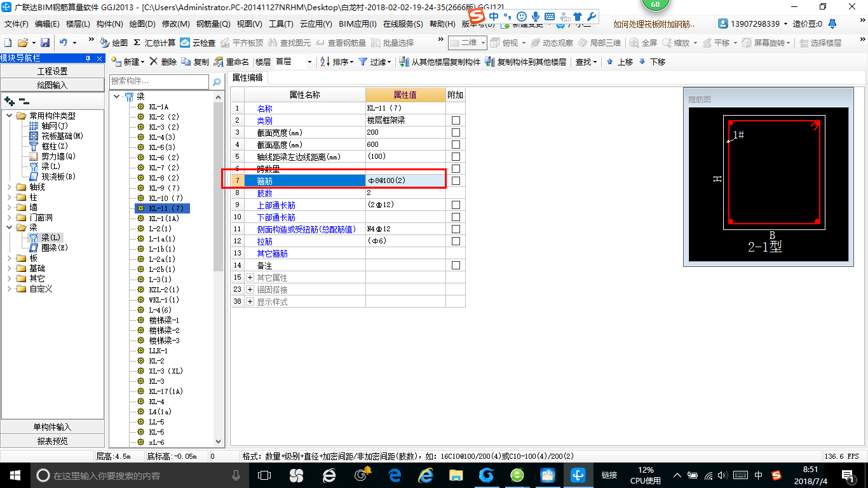Screen dimensions: 868x488
Task: Run 汇总计算 summary calculation
Action: point(154,43)
